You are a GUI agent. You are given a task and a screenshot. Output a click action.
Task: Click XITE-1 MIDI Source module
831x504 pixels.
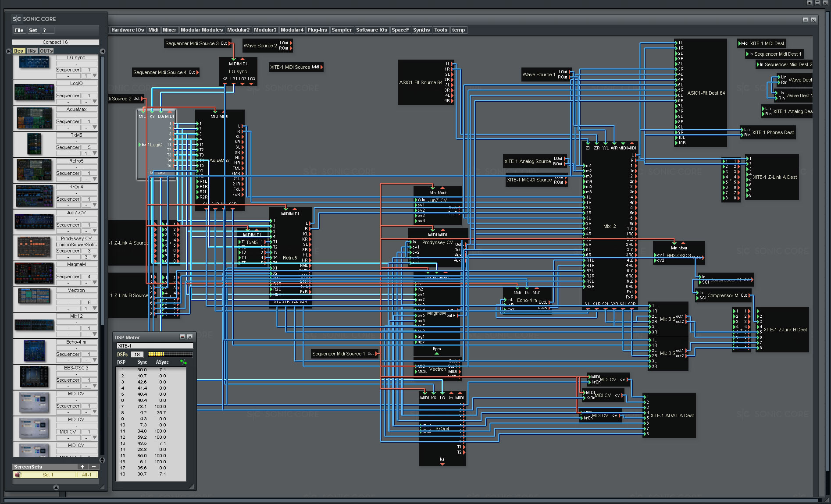[296, 67]
